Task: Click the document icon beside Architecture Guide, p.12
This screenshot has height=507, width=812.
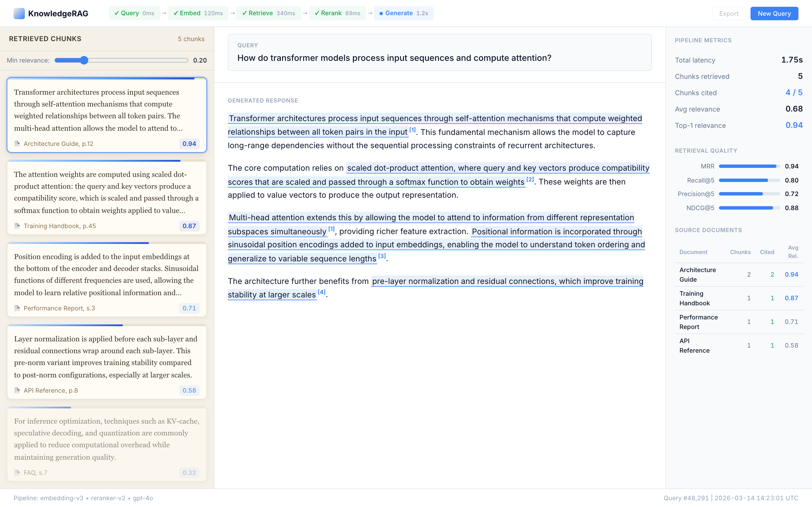Action: 17,144
